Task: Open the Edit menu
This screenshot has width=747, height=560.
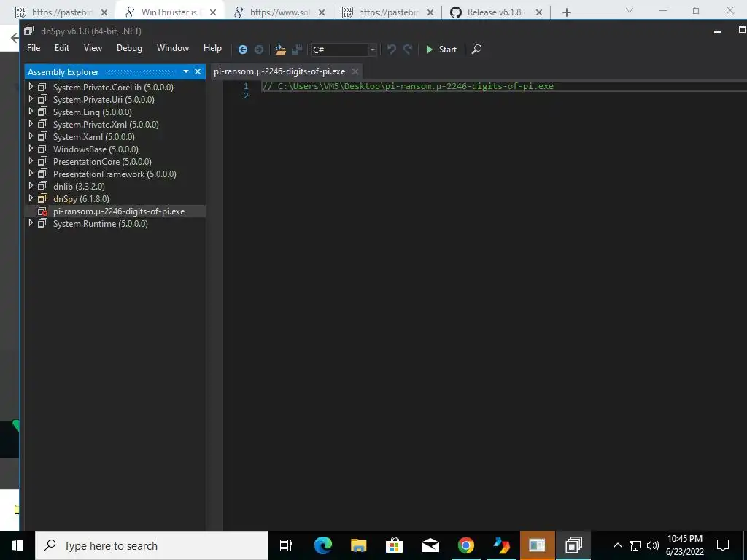Action: [62, 48]
